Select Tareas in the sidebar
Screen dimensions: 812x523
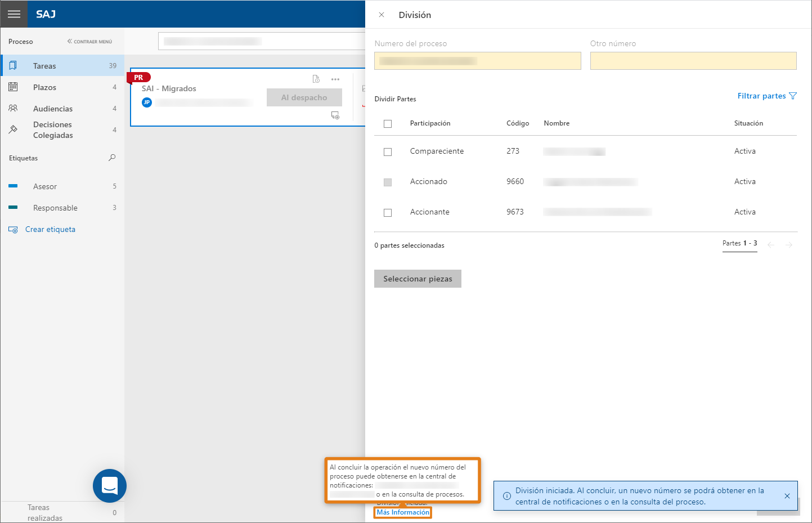point(62,66)
